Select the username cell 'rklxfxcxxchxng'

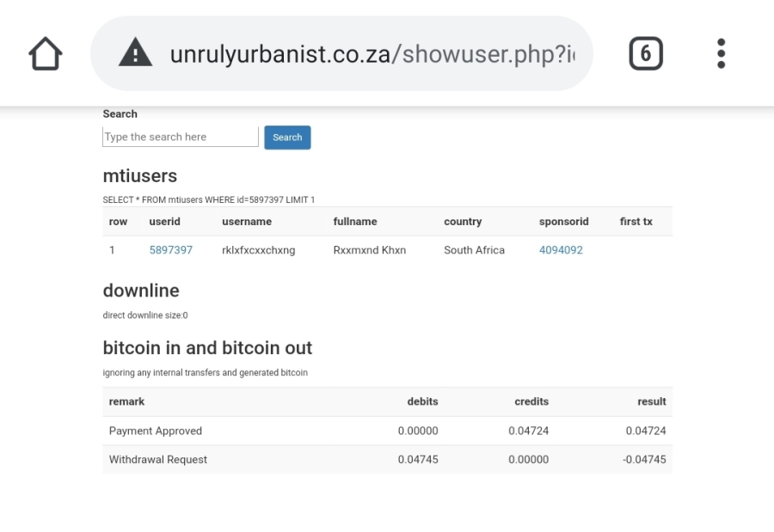tap(258, 250)
